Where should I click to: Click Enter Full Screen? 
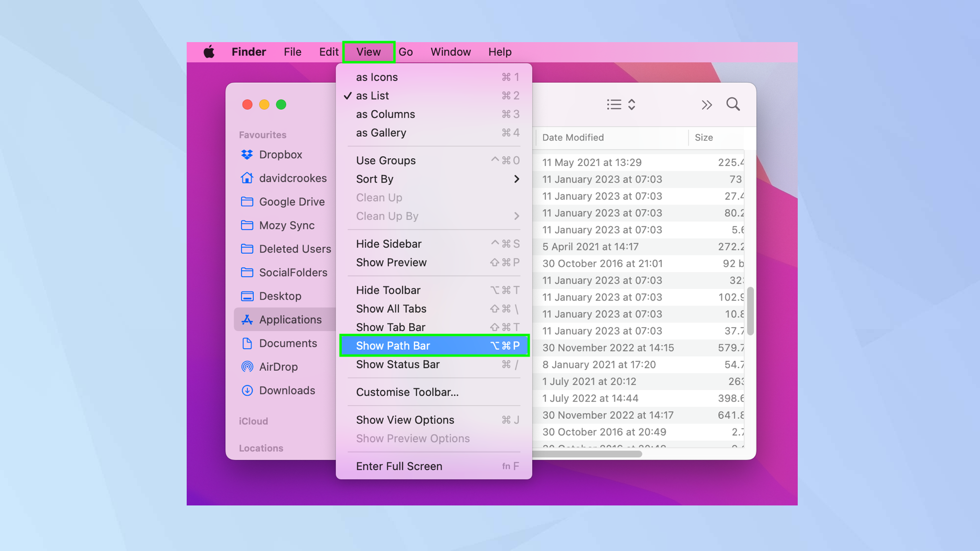pos(398,466)
